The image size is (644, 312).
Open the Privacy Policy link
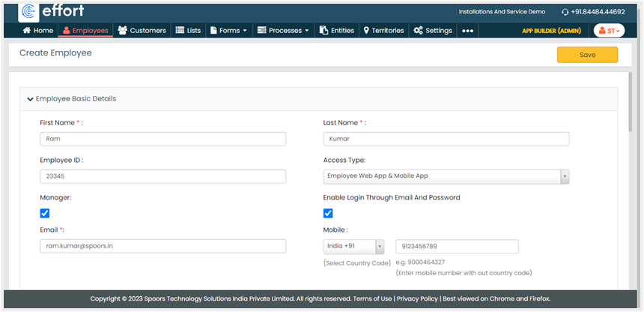417,298
